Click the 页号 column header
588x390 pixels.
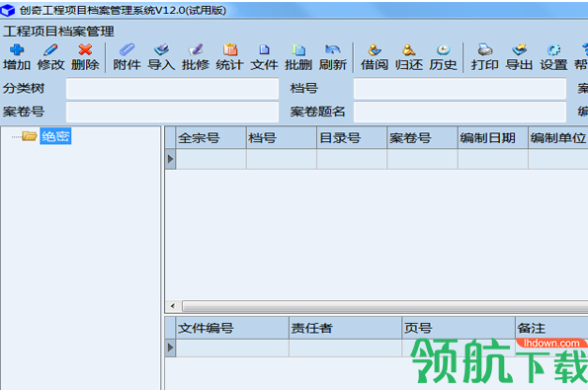[x=459, y=328]
